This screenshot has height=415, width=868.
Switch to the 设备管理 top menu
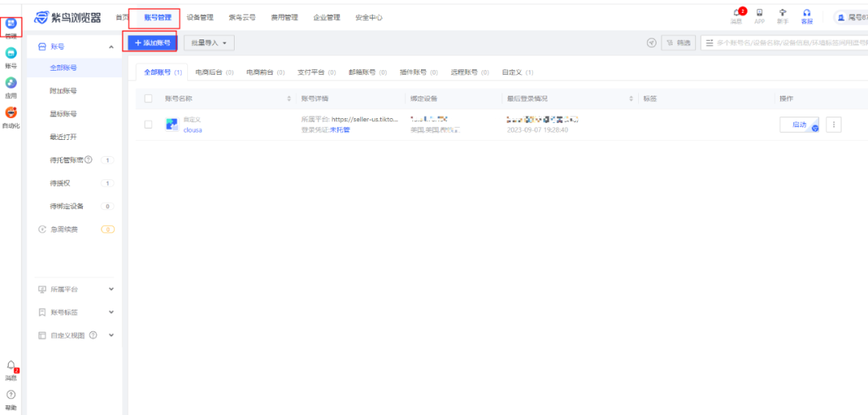[x=199, y=17]
